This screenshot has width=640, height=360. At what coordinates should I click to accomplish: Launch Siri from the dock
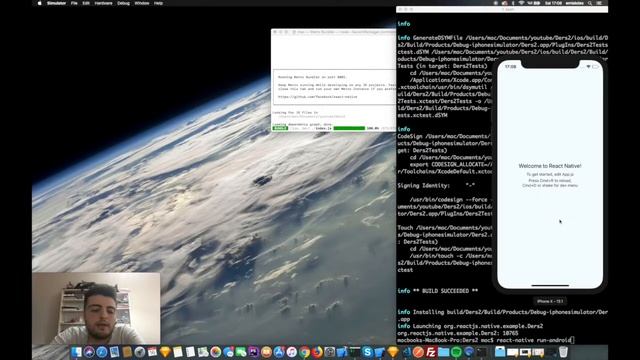[x=89, y=352]
